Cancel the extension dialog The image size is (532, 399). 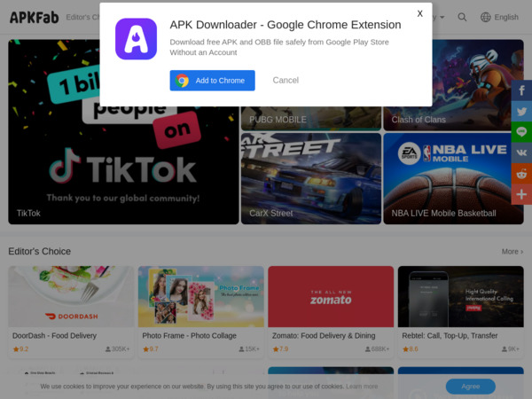[x=286, y=81]
